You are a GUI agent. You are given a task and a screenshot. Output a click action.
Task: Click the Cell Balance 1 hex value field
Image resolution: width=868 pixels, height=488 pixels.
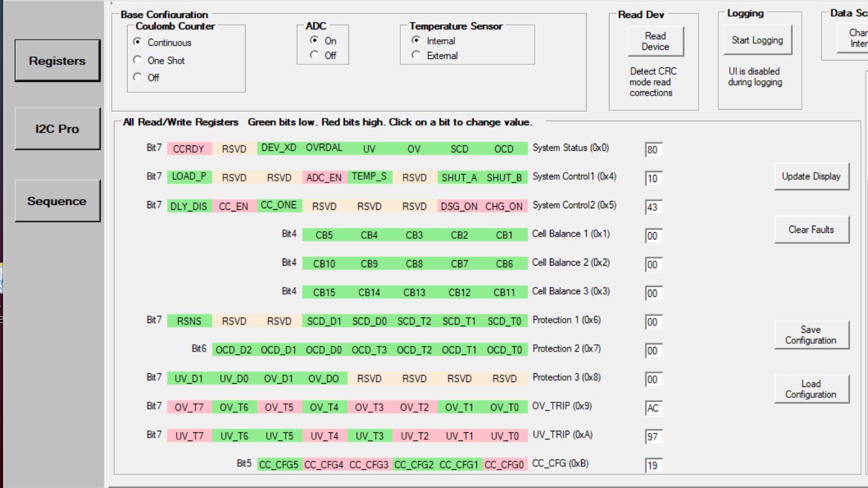click(x=653, y=236)
